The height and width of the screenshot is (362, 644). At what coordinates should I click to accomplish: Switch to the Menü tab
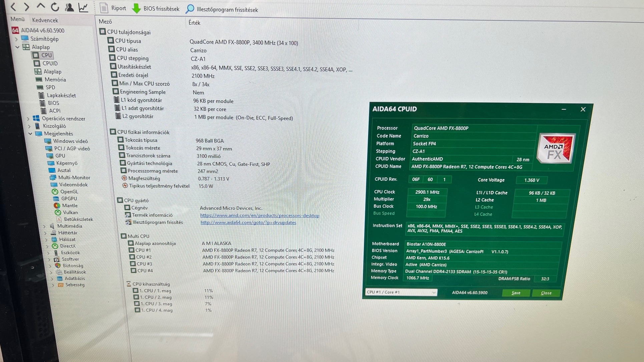click(17, 19)
